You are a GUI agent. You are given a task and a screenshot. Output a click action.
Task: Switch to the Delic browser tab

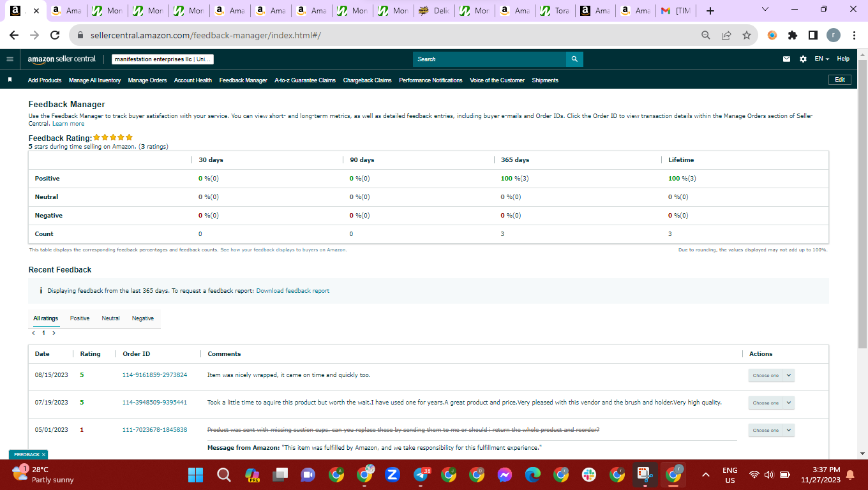tap(434, 11)
